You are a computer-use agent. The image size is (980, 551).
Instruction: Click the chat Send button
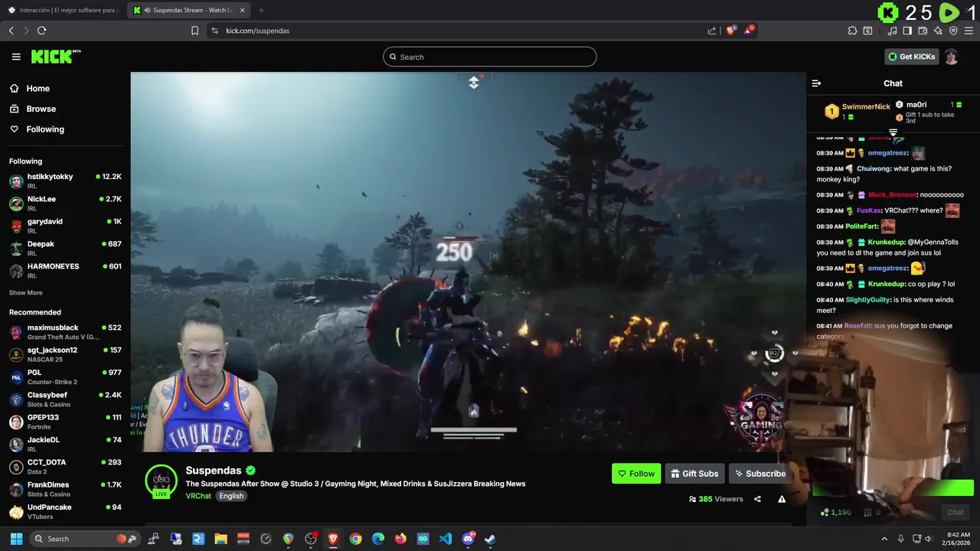coord(955,512)
